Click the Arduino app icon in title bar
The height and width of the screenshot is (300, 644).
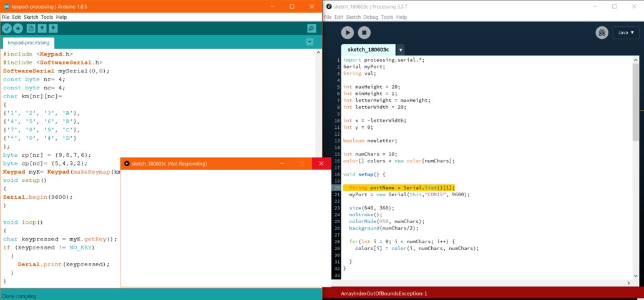pos(6,7)
